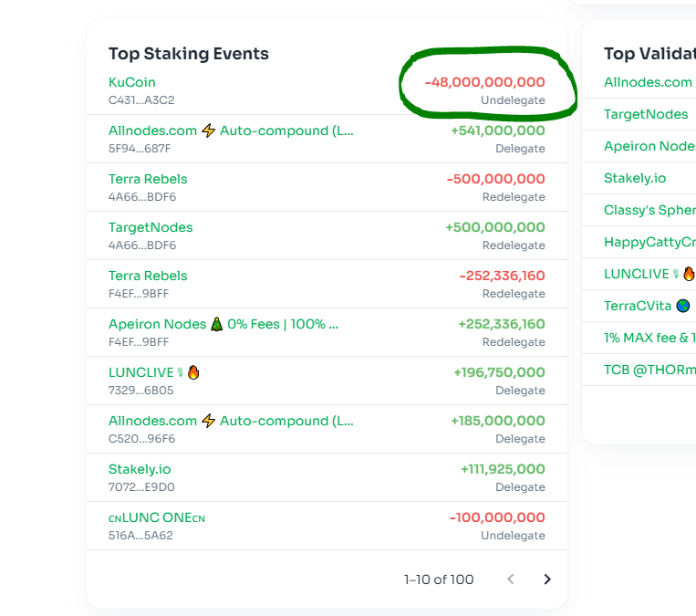696x616 pixels.
Task: Click the -500,000,000 amount
Action: coord(496,179)
